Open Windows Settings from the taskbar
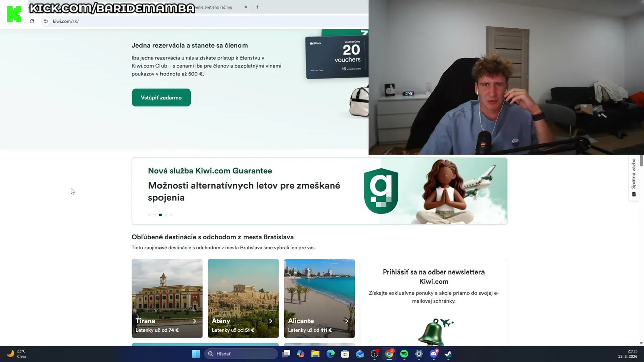The height and width of the screenshot is (362, 644). pyautogui.click(x=419, y=354)
